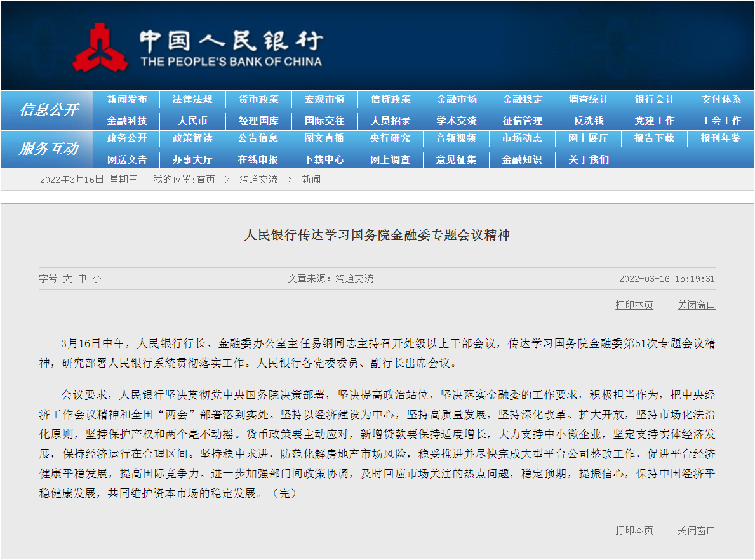This screenshot has height=560, width=755.
Task: Click 打印本页 to print the article
Action: click(634, 305)
